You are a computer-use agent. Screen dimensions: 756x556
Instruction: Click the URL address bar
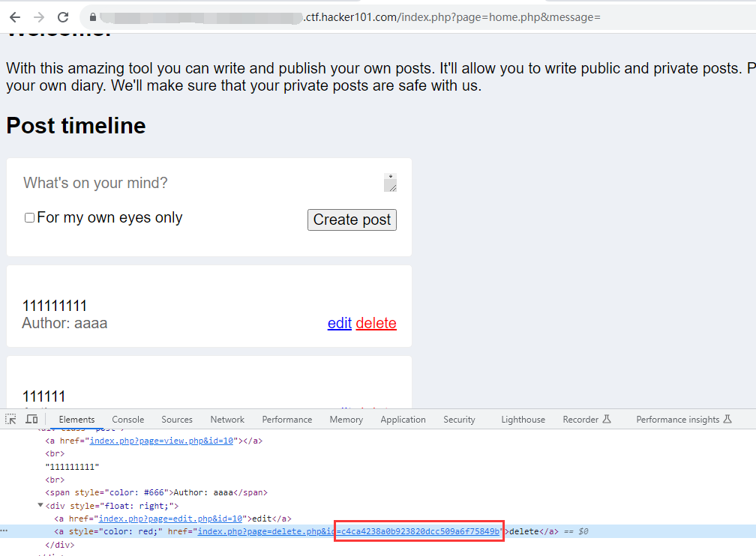(x=419, y=17)
